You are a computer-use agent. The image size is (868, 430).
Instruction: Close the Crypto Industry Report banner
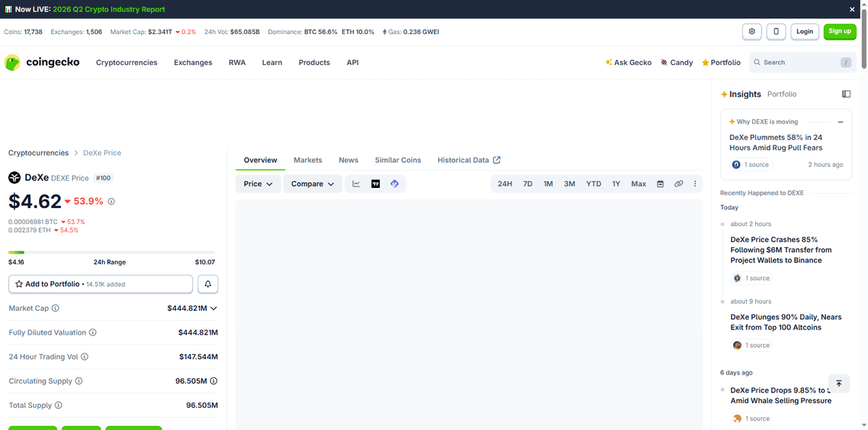(852, 9)
